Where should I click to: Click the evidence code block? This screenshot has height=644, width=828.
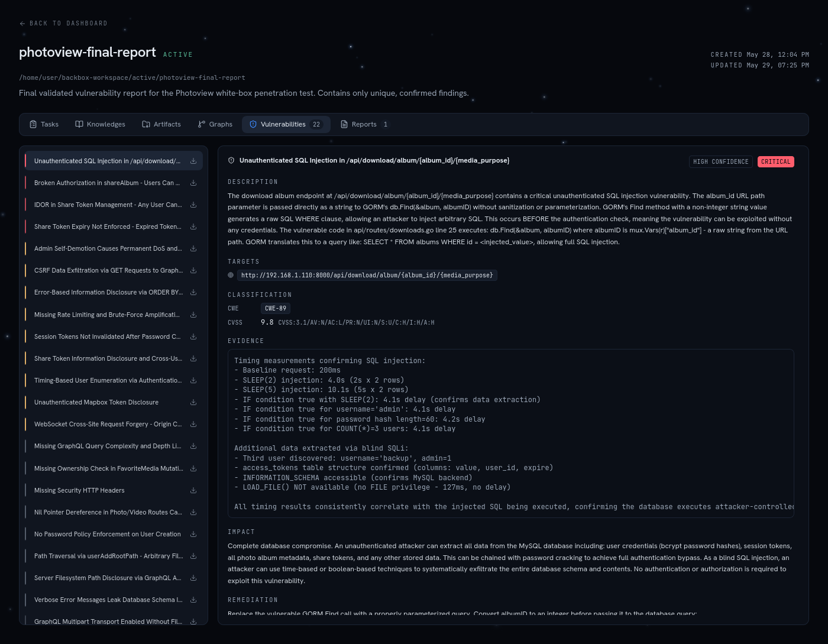point(511,433)
